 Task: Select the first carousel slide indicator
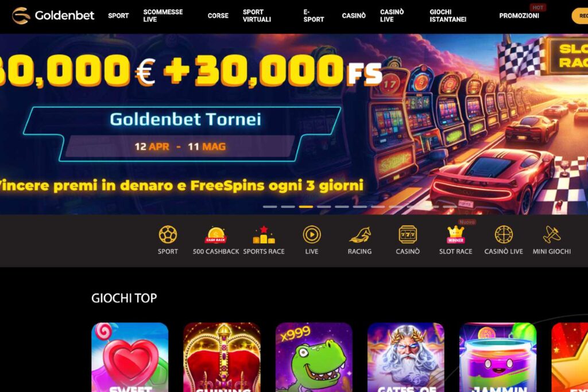point(270,207)
